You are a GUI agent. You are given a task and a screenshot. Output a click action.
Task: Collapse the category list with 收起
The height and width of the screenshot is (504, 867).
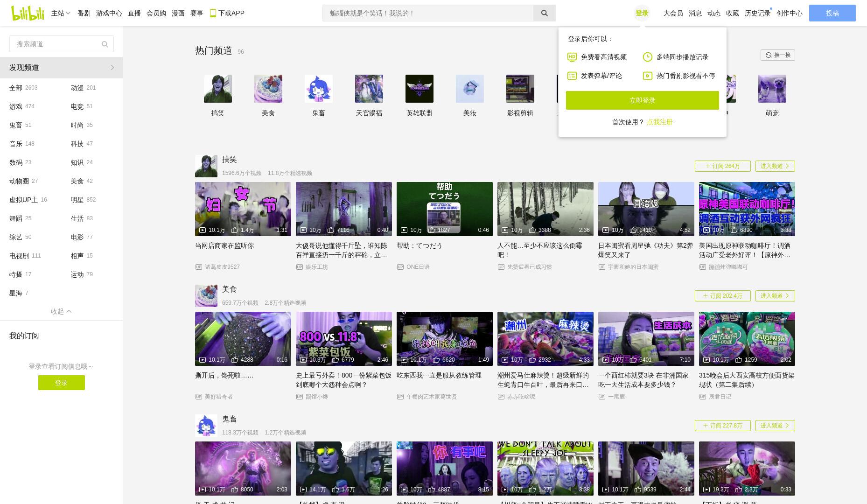[x=61, y=311]
